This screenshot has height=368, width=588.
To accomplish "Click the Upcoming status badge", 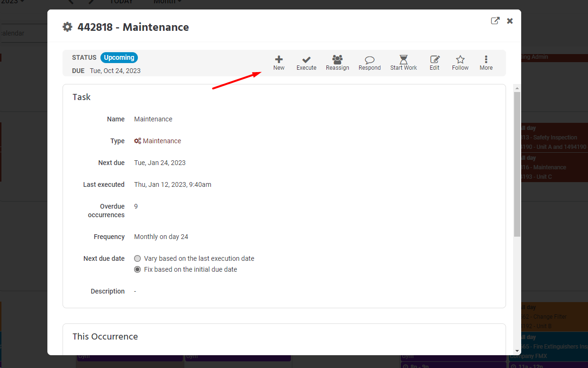I will click(119, 57).
